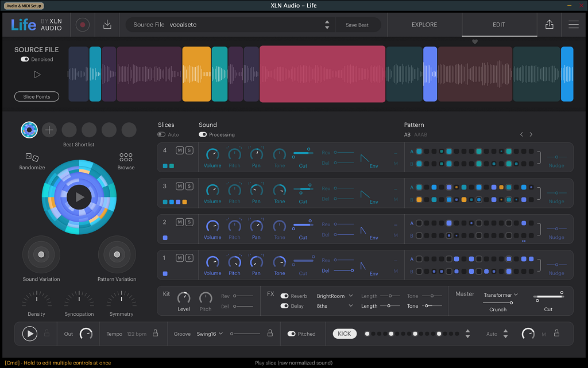Click the Out volume knob
Viewport: 588px width, 368px height.
click(x=86, y=334)
